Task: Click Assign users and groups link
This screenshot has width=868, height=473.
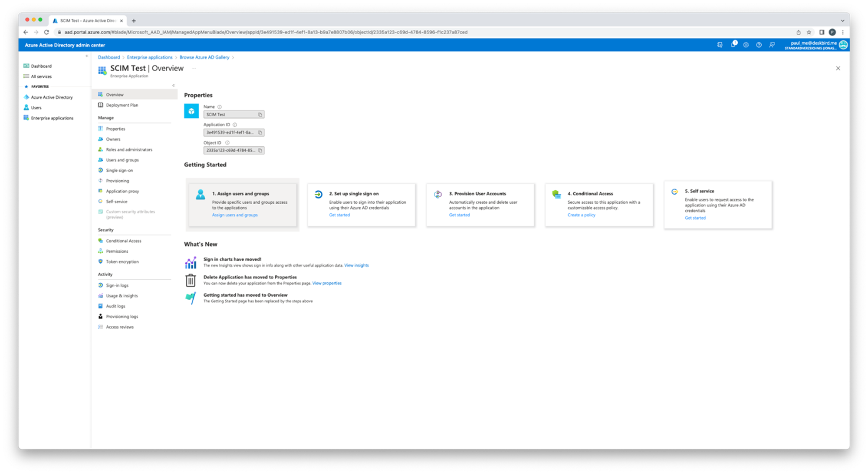Action: [x=235, y=215]
